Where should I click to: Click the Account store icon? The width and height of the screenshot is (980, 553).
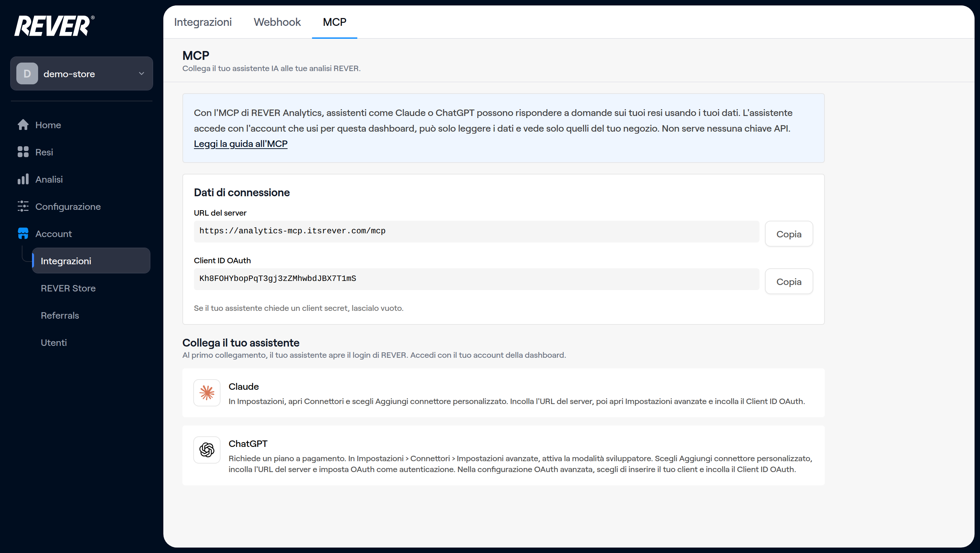tap(23, 234)
